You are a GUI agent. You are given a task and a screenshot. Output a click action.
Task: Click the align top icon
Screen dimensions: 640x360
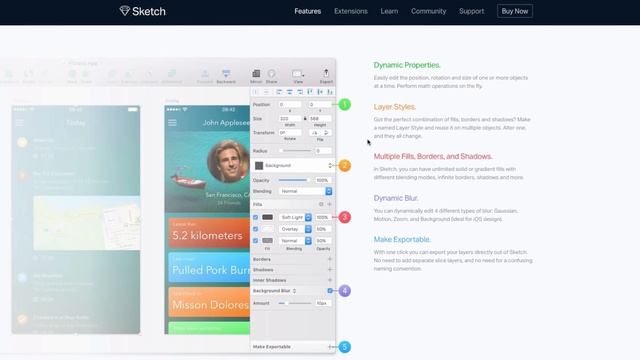pos(310,92)
